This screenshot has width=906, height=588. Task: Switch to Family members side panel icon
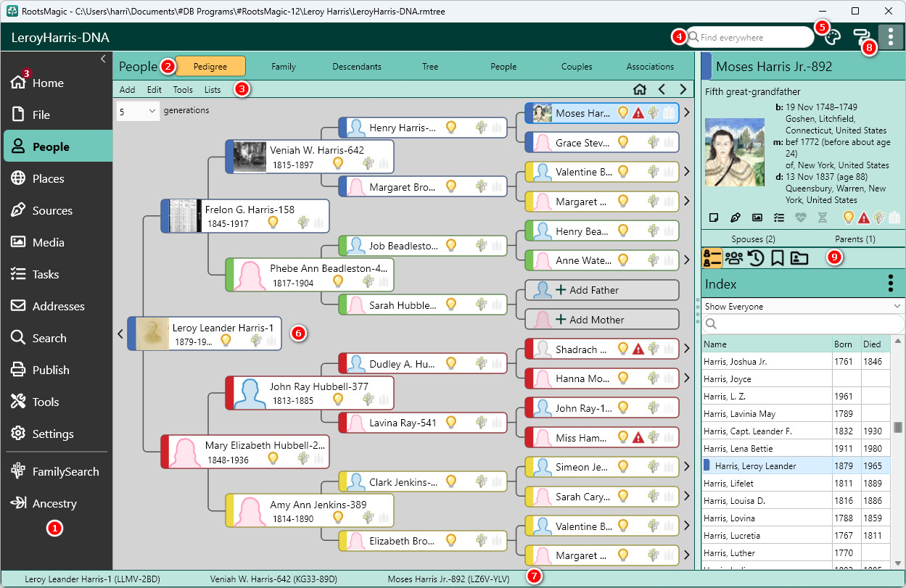734,258
